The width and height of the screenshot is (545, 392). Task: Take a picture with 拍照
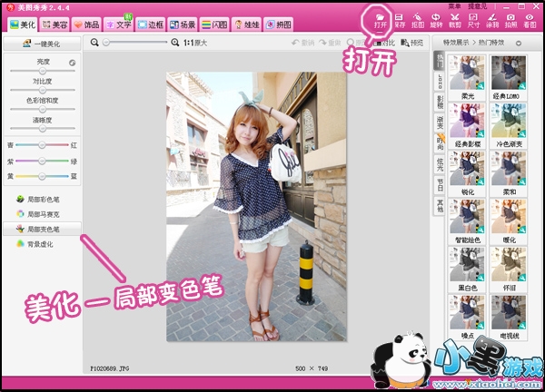[510, 21]
